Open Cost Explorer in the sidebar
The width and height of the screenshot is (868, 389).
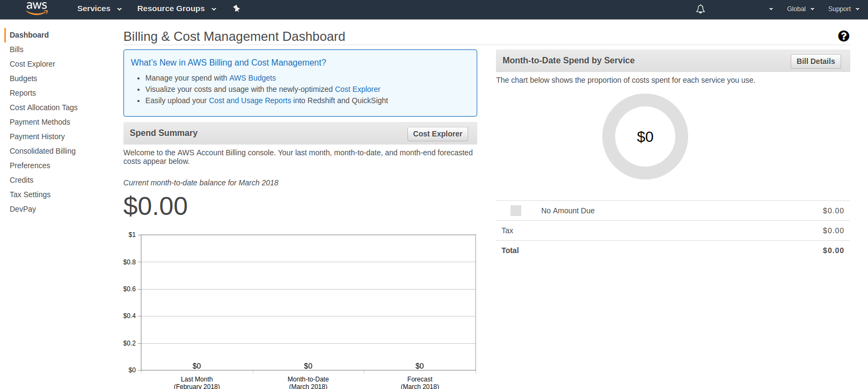tap(32, 64)
